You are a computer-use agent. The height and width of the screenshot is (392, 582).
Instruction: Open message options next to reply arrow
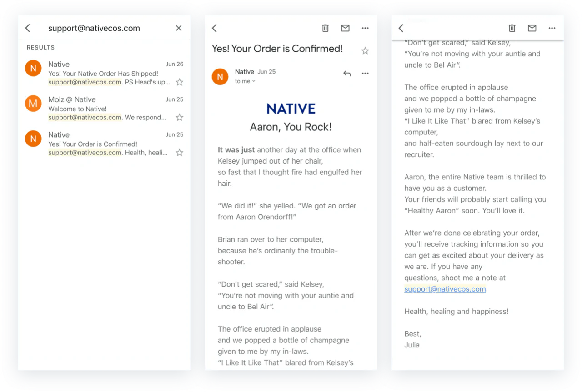[x=365, y=74]
